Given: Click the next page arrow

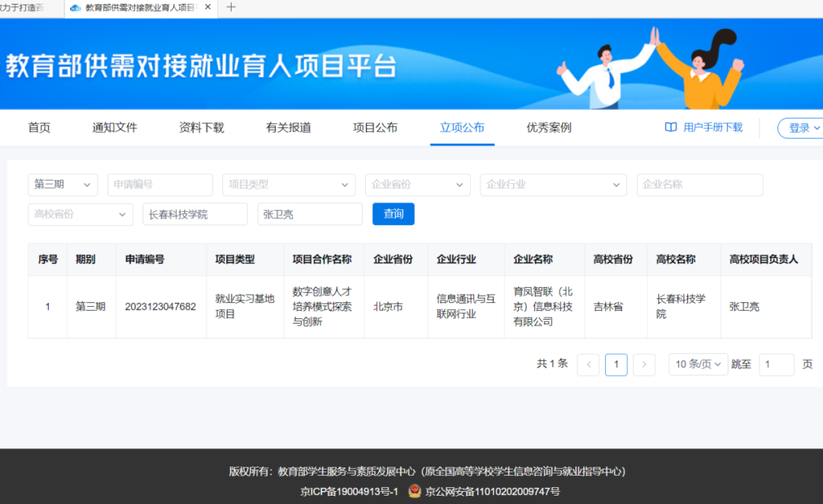Looking at the screenshot, I should pos(644,365).
